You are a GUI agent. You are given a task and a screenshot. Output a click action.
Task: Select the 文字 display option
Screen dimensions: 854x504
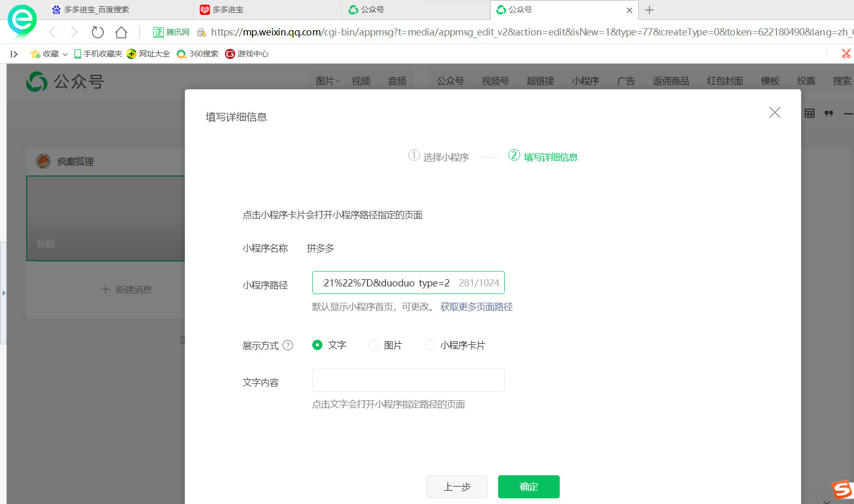317,345
